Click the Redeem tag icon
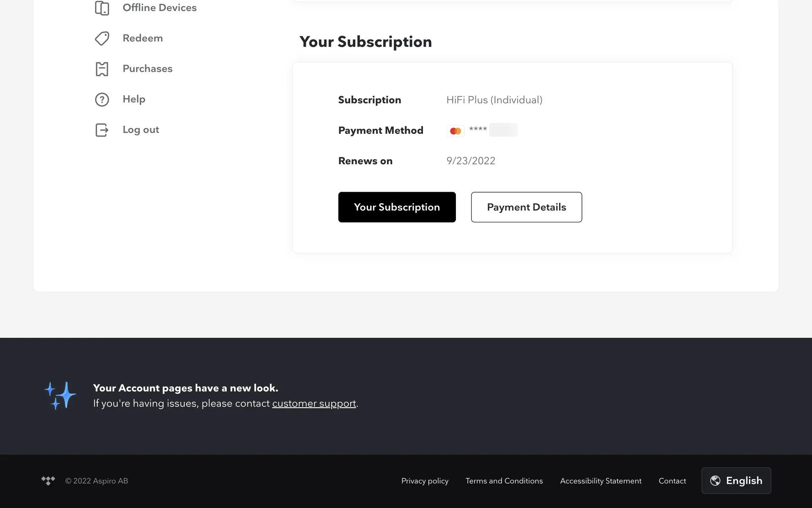 coord(102,39)
